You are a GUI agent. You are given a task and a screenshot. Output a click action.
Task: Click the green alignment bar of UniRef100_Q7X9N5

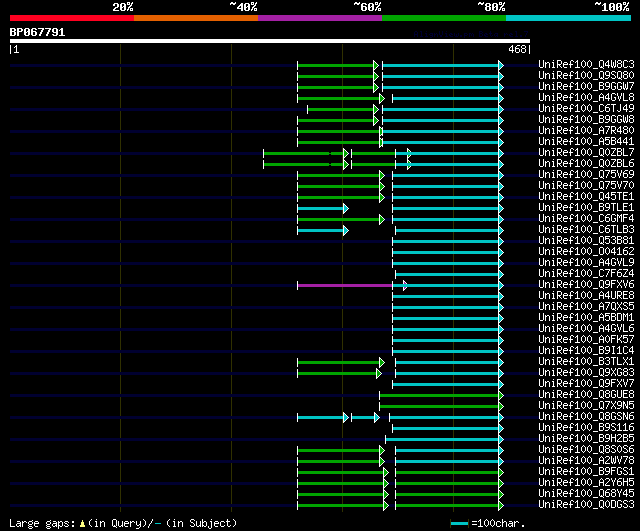(x=439, y=407)
